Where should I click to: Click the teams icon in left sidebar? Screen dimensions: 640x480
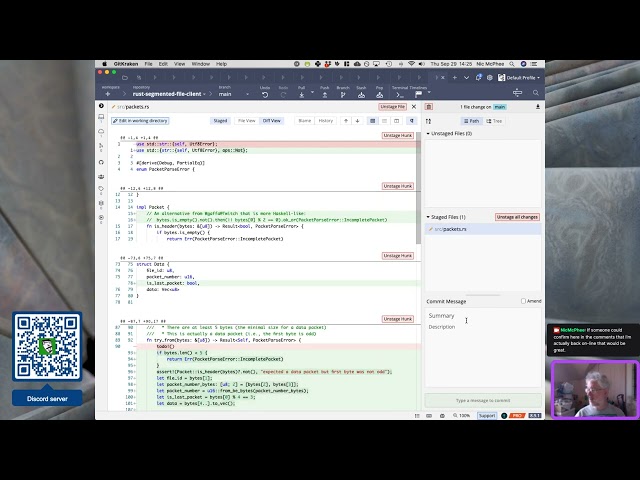tap(101, 177)
